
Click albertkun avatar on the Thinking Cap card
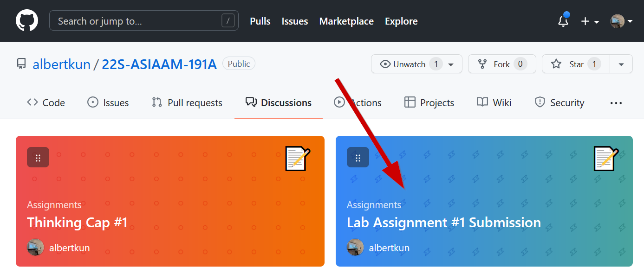pyautogui.click(x=36, y=248)
